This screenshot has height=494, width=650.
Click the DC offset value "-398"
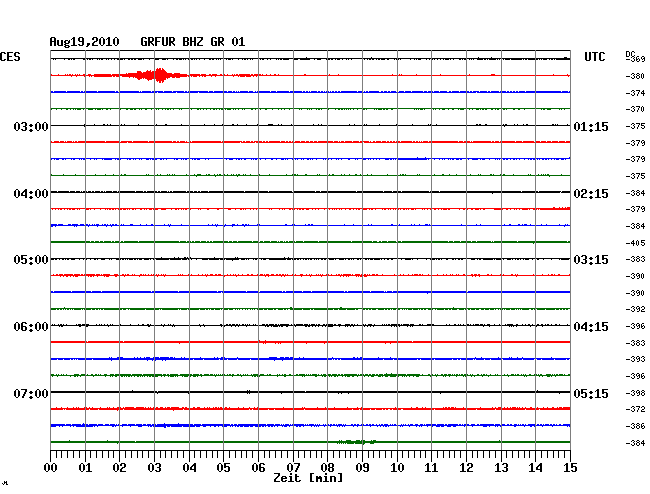[635, 393]
